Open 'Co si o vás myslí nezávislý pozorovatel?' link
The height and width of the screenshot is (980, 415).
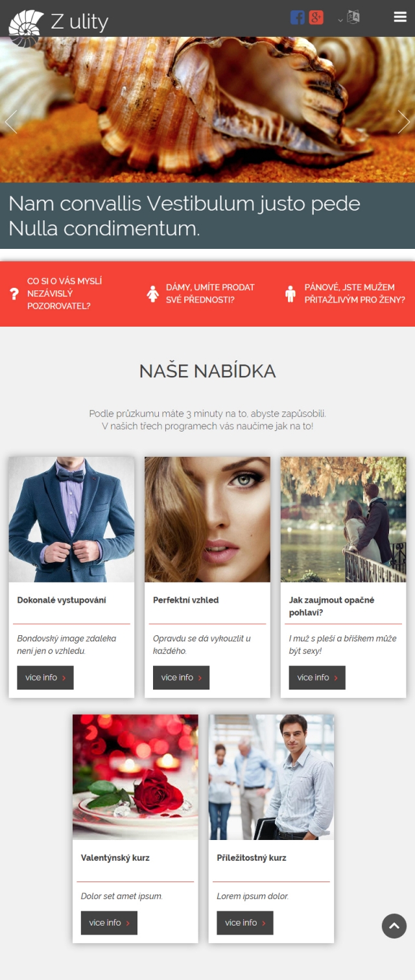[x=65, y=294]
